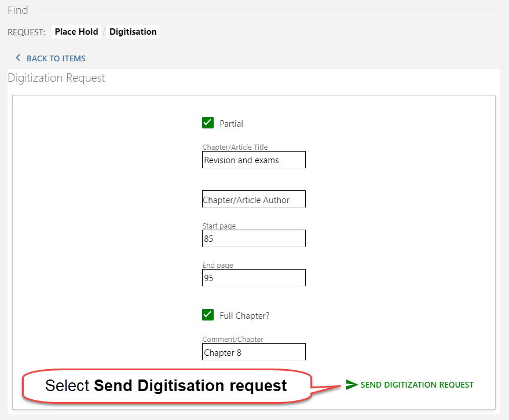This screenshot has height=420, width=509.
Task: Click the back chevron arrow icon
Action: [18, 58]
